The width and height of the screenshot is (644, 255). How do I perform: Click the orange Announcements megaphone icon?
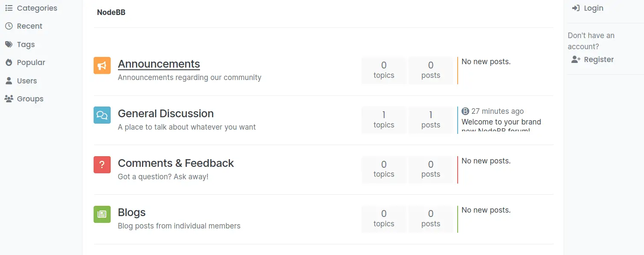[102, 65]
